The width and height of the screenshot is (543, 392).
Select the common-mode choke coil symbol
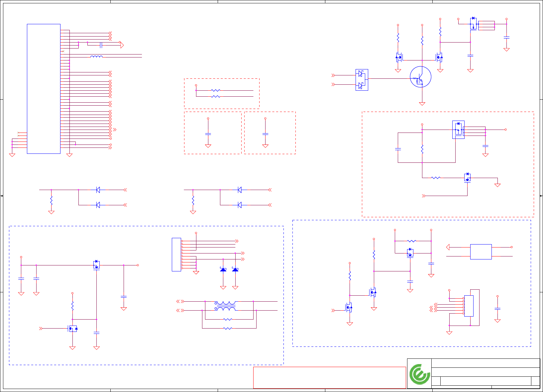point(226,306)
